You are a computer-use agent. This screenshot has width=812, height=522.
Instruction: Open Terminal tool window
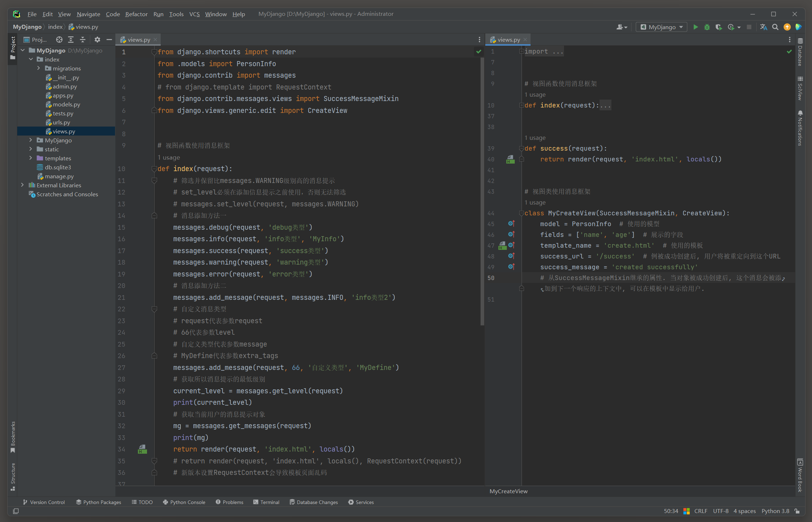[266, 502]
